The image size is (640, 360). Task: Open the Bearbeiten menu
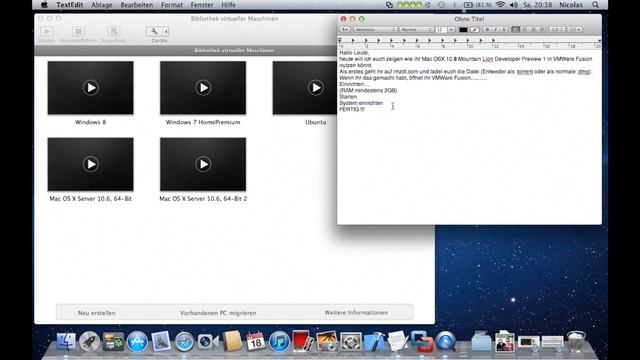pyautogui.click(x=136, y=5)
